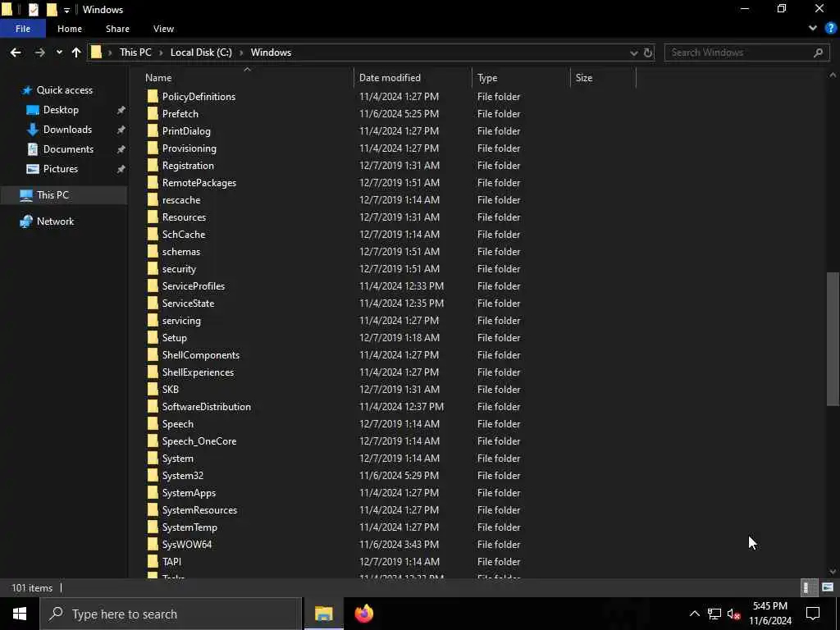Select the Prefetch folder icon
840x630 pixels.
(153, 113)
